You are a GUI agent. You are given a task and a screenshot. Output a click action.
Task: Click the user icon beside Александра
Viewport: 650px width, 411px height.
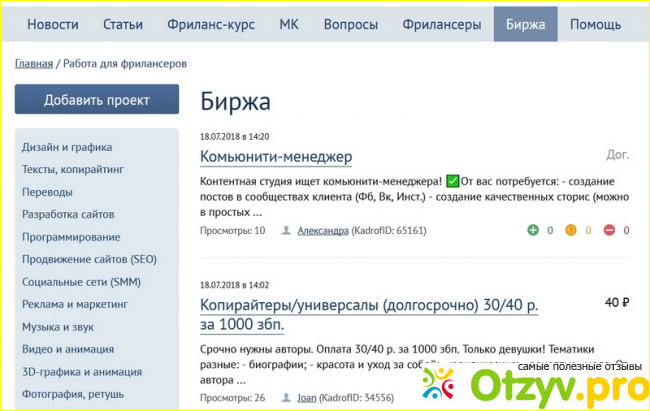click(287, 231)
